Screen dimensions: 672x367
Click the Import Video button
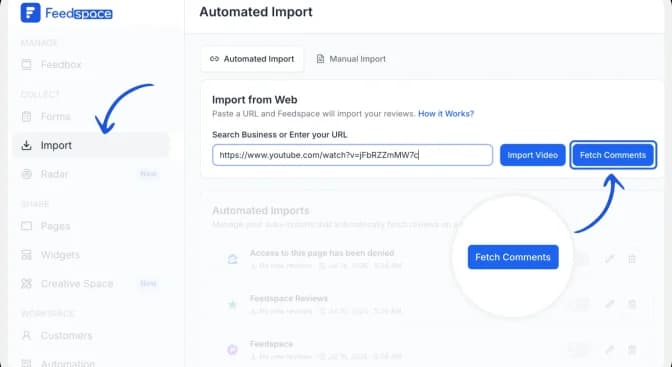click(532, 155)
